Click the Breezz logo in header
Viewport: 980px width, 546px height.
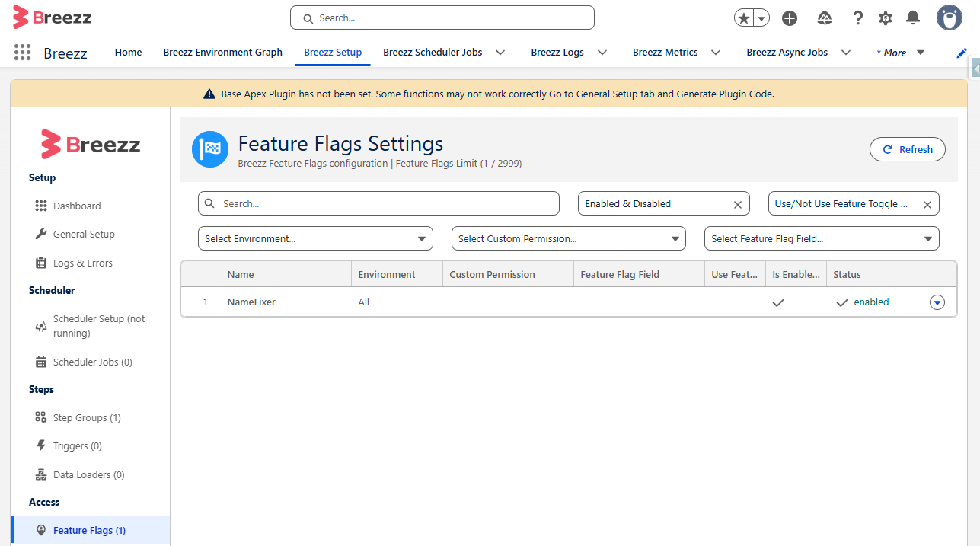click(53, 17)
